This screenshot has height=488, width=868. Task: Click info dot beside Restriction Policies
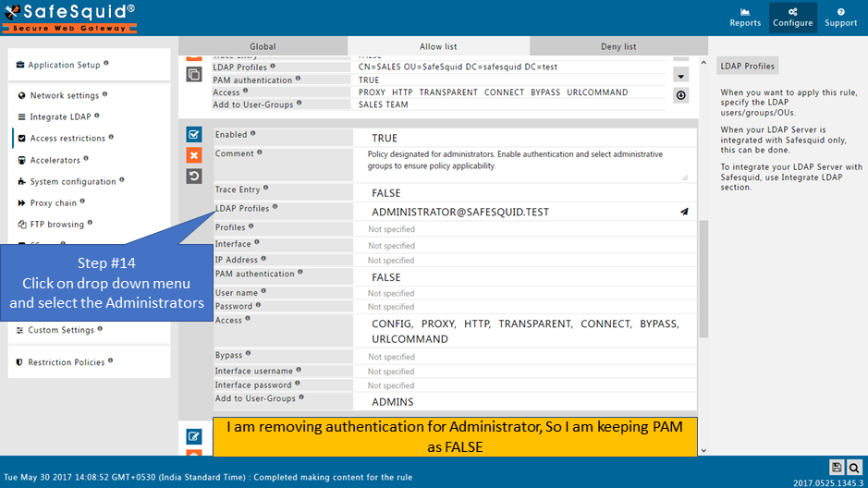[111, 360]
